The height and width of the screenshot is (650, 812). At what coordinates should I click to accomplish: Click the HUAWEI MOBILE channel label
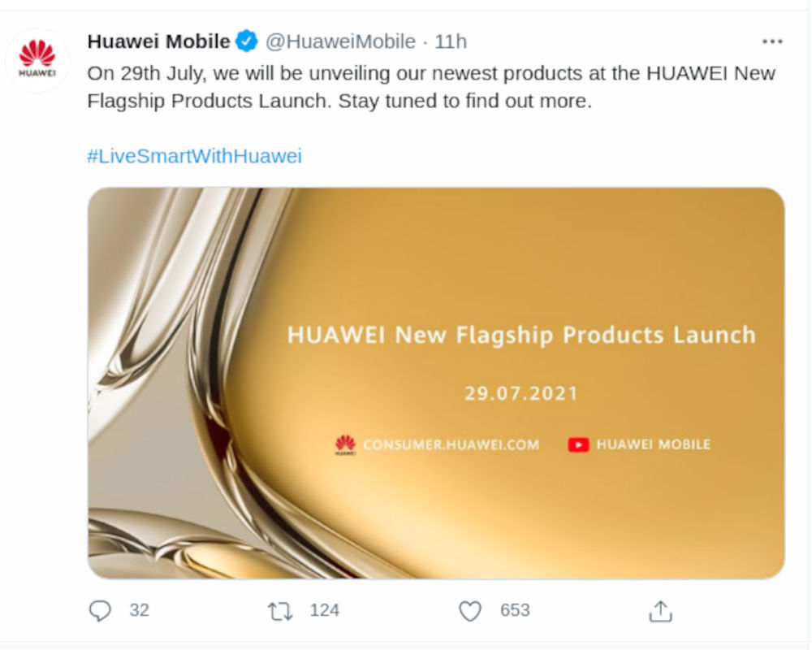654,444
